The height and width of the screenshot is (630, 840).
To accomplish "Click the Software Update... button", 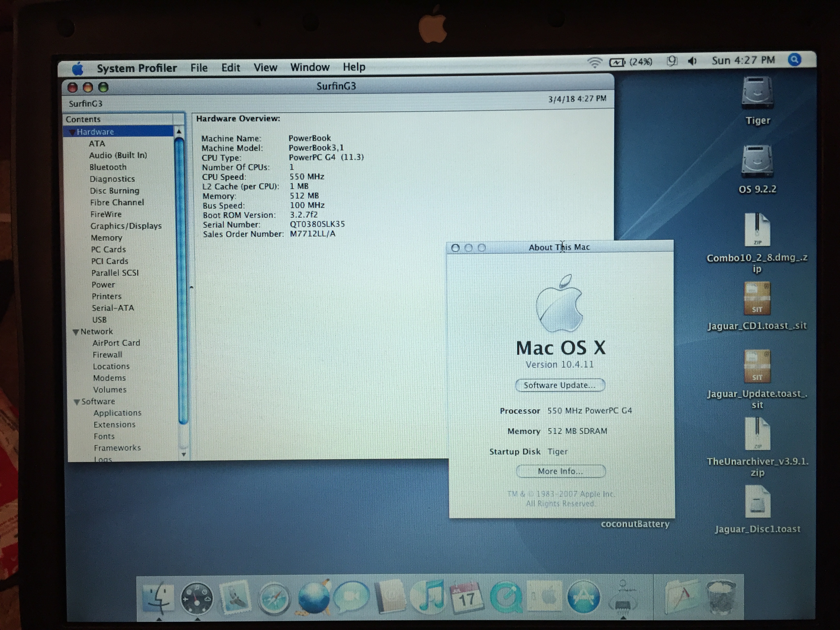I will [x=560, y=385].
